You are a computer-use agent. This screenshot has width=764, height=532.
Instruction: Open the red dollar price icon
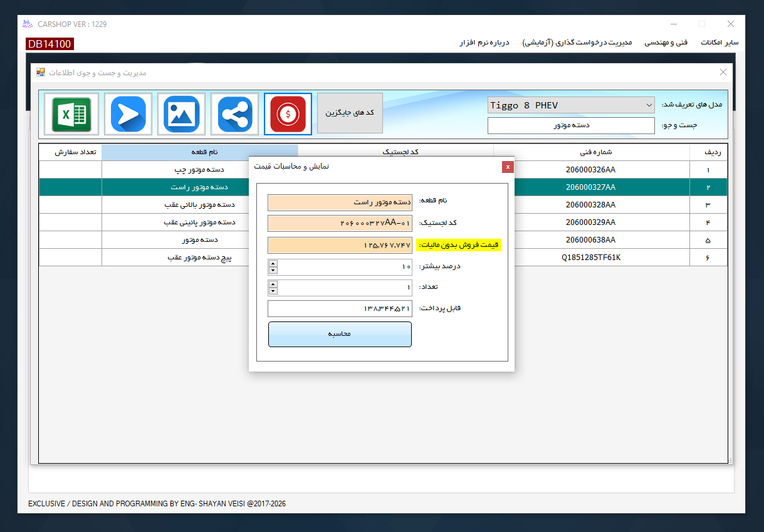click(x=288, y=113)
